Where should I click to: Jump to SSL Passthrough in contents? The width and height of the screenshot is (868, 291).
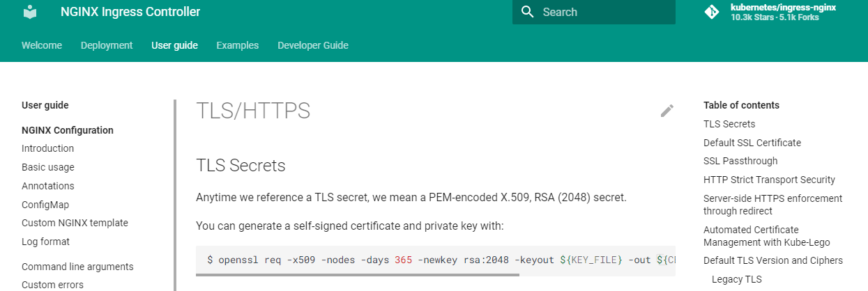(740, 161)
